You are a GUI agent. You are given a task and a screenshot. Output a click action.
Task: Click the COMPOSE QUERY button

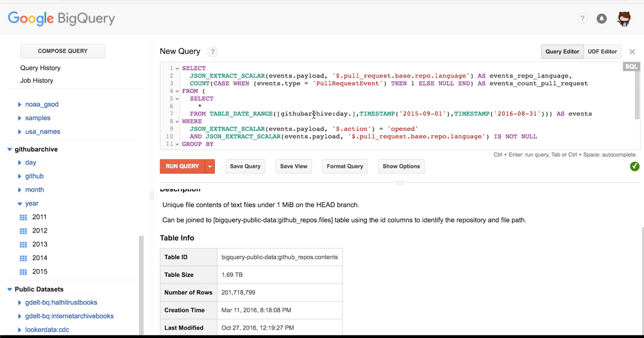pyautogui.click(x=62, y=50)
